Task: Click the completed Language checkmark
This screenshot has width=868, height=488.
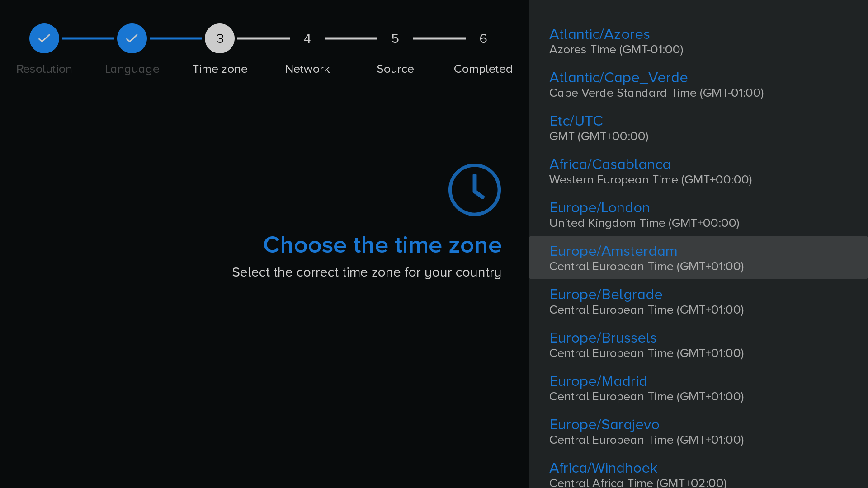Action: (132, 38)
